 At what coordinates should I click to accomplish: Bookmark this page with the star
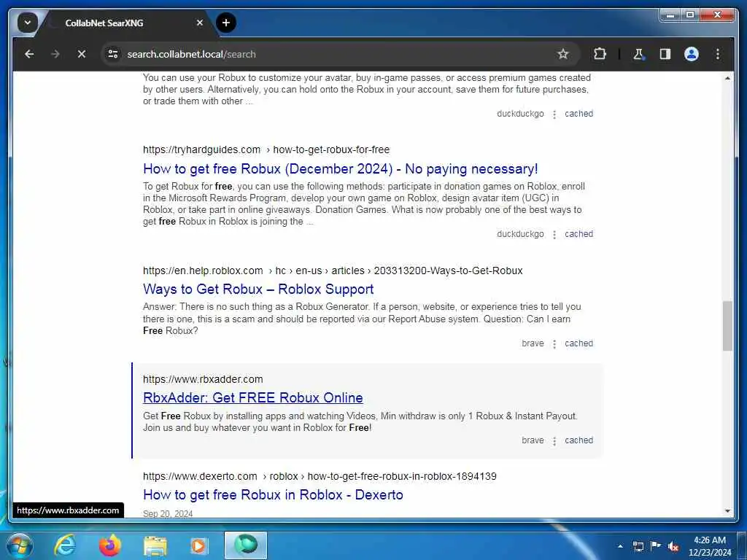[x=562, y=54]
